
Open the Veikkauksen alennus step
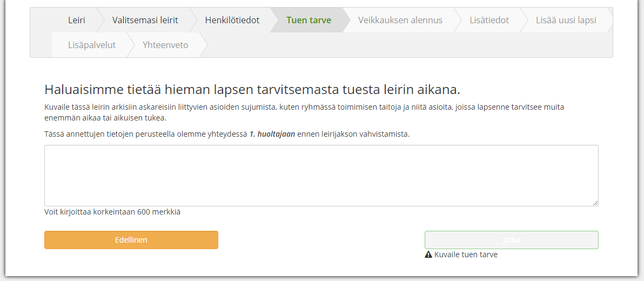coord(400,20)
